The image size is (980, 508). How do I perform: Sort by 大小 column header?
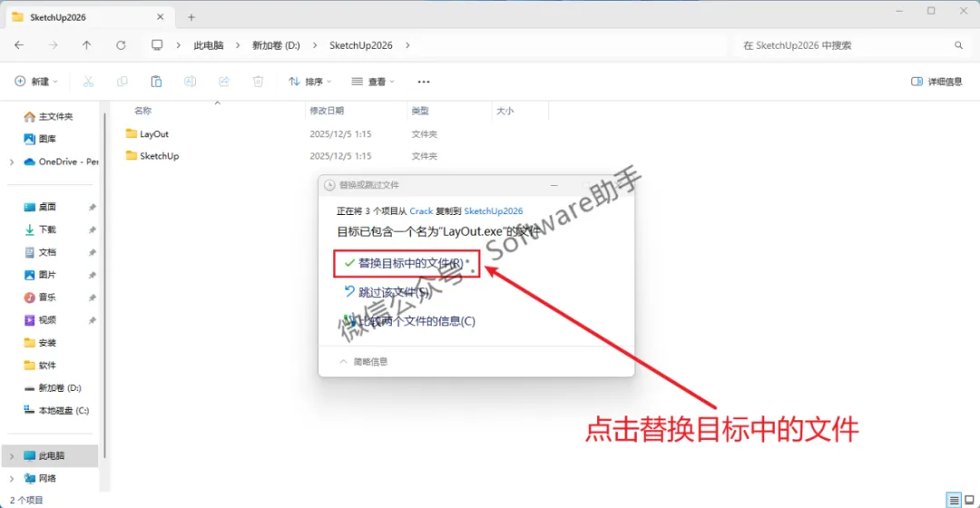tap(505, 111)
